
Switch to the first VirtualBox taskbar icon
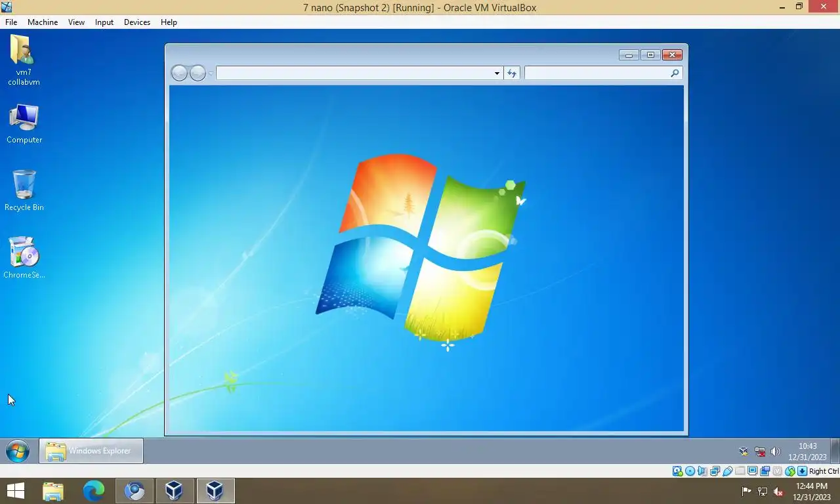[174, 491]
